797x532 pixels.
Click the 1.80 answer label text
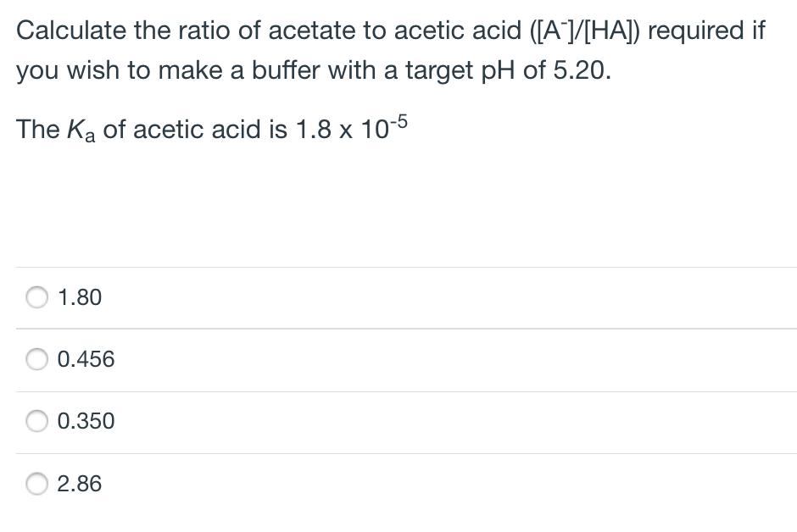[x=79, y=297]
